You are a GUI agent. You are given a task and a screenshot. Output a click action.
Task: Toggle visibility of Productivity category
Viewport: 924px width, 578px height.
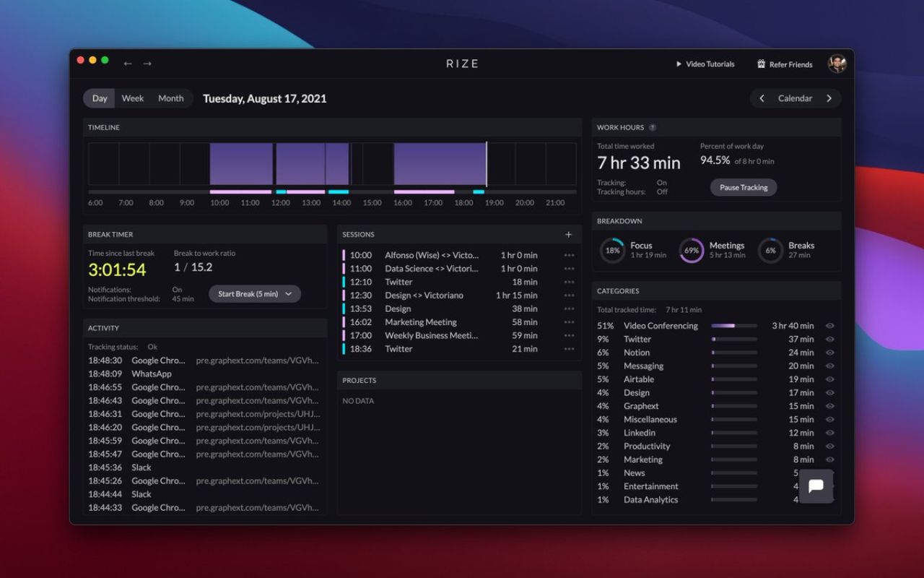click(830, 446)
